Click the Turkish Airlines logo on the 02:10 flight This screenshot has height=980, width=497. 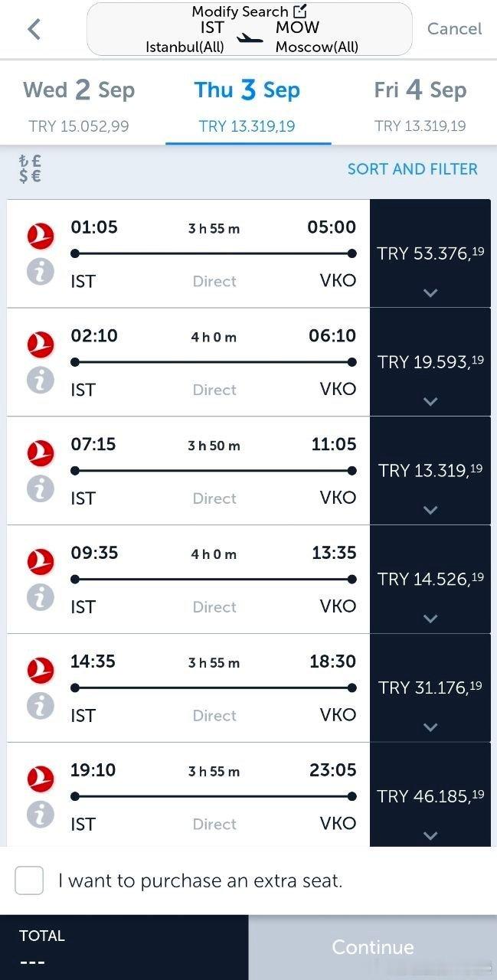pyautogui.click(x=41, y=345)
